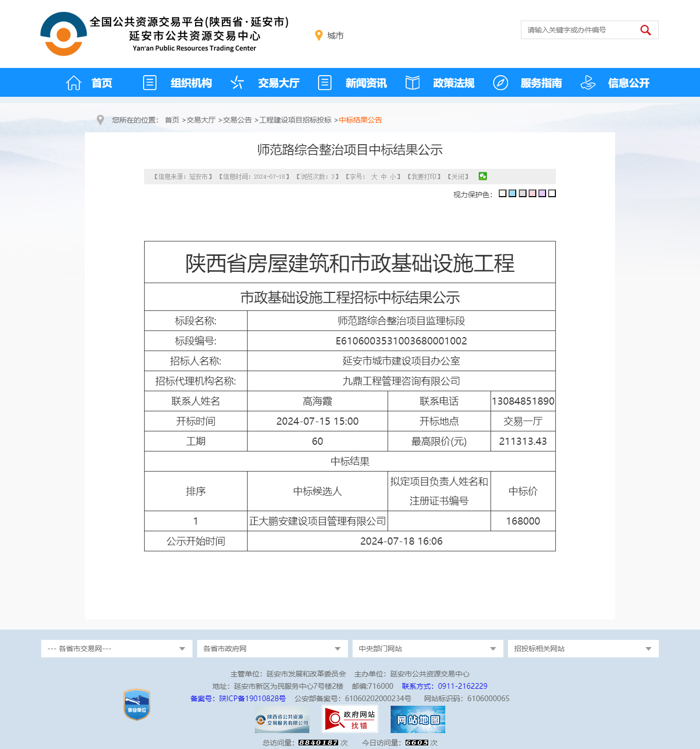This screenshot has height=749, width=700.
Task: Go to 政策法规 navigation menu
Action: (453, 83)
